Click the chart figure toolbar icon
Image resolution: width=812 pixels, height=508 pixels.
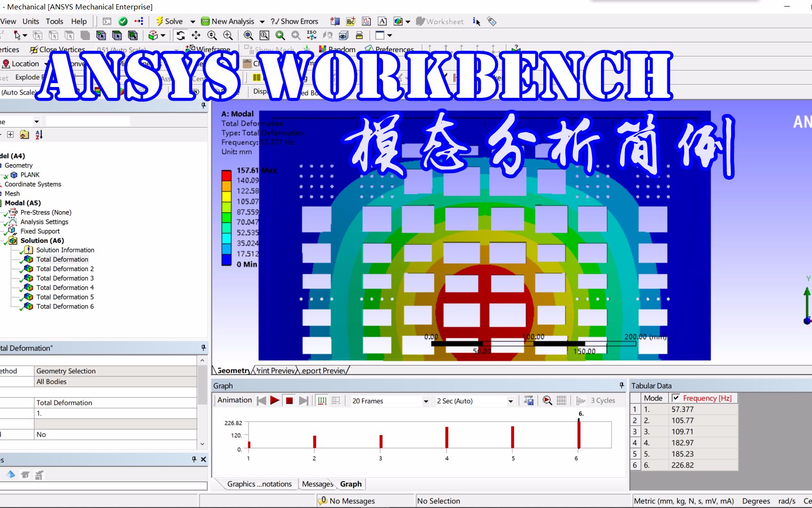tap(367, 21)
